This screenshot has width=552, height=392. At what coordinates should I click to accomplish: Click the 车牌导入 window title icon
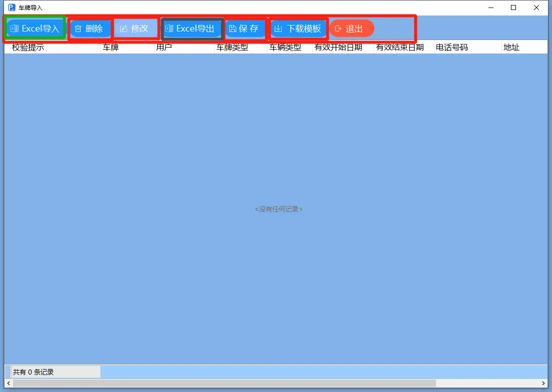(x=12, y=7)
